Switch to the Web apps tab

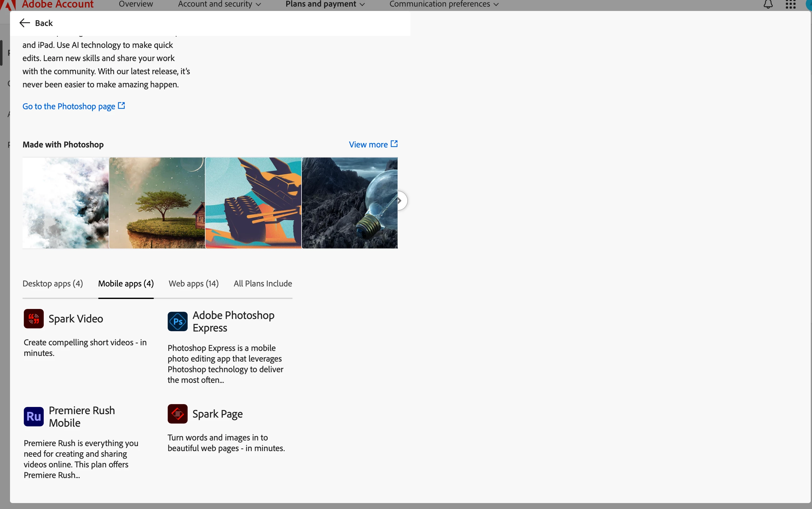193,283
